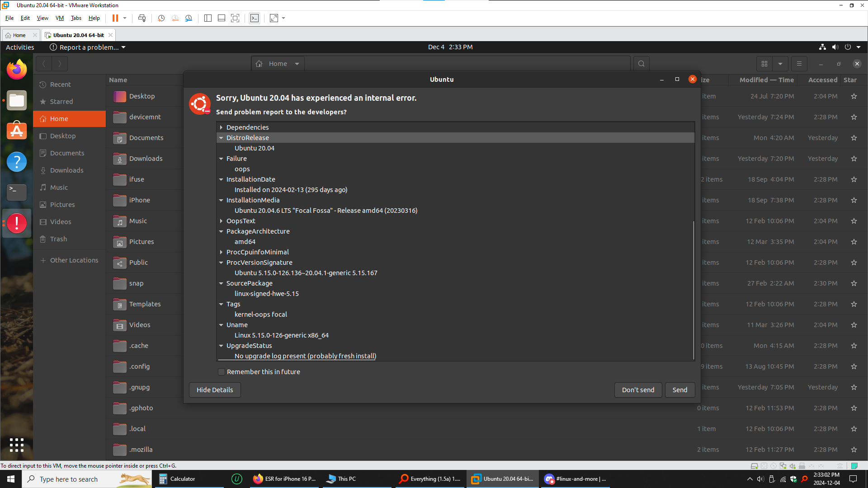Viewport: 868px width, 488px height.
Task: Collapse the Tags tree row
Action: [x=221, y=304]
